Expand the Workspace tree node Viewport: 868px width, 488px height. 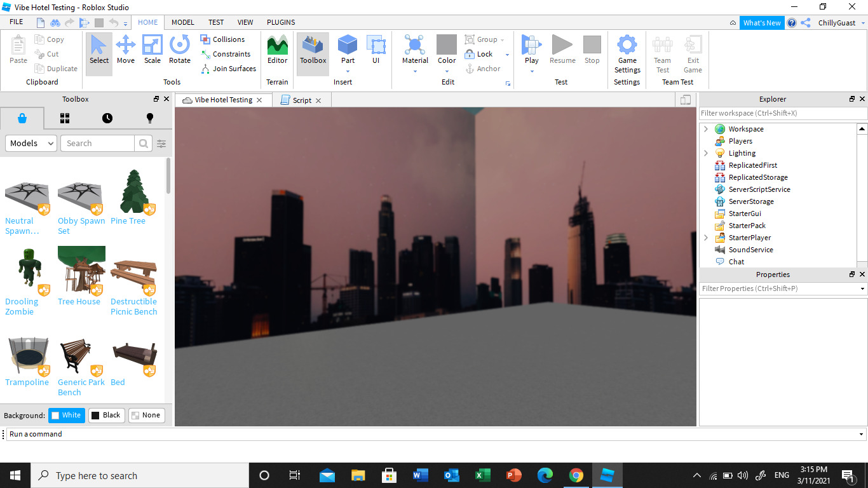(x=705, y=129)
